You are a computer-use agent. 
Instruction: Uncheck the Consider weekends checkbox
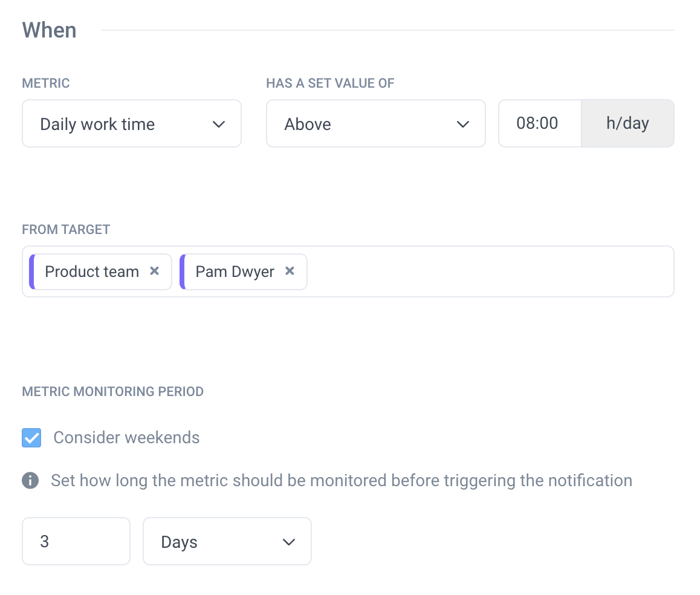coord(31,437)
